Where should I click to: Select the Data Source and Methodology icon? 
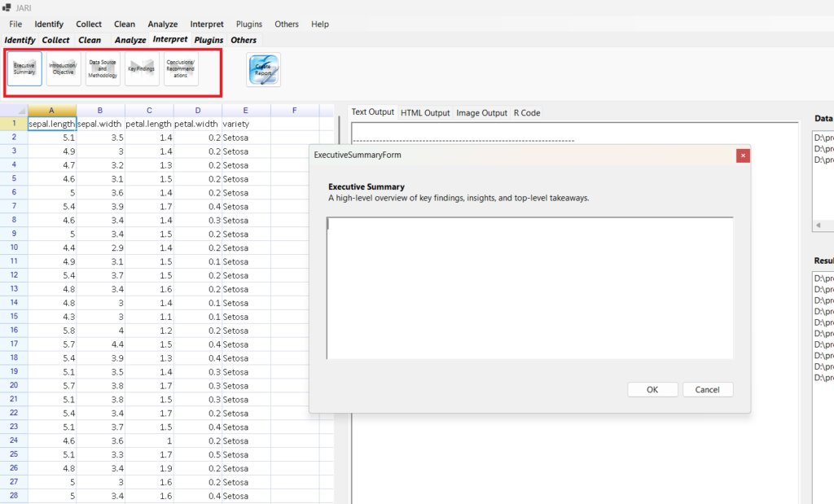coord(103,69)
